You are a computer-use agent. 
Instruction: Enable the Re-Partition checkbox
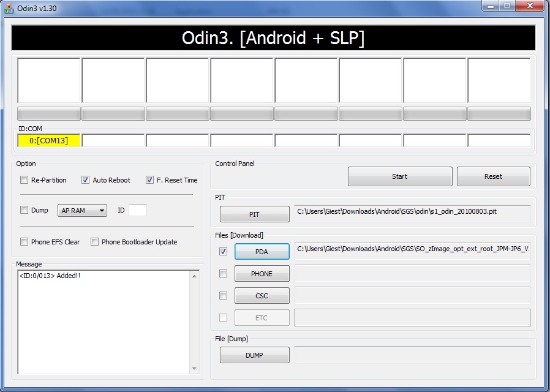pos(24,180)
